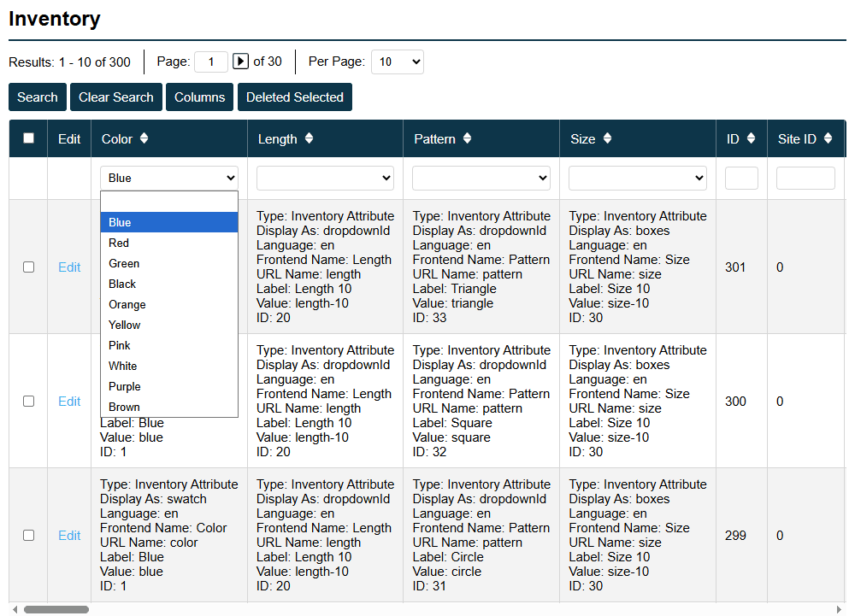Click 'Label: Circle' in row 299

448,557
